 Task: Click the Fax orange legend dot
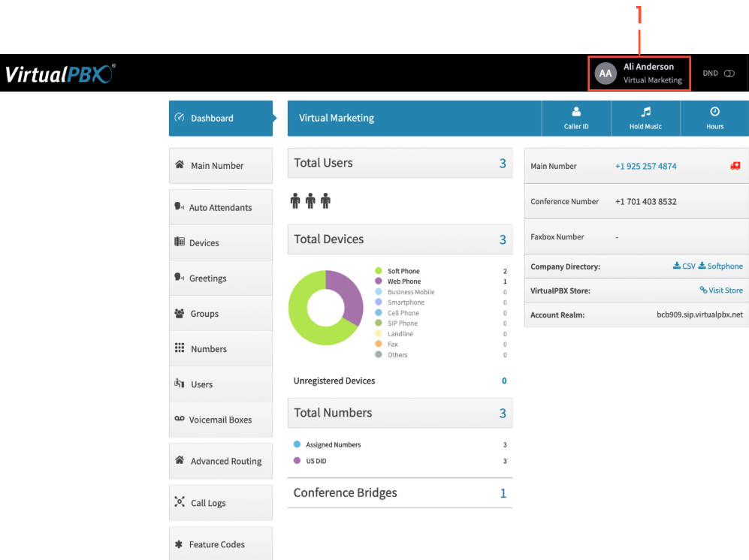(x=379, y=344)
